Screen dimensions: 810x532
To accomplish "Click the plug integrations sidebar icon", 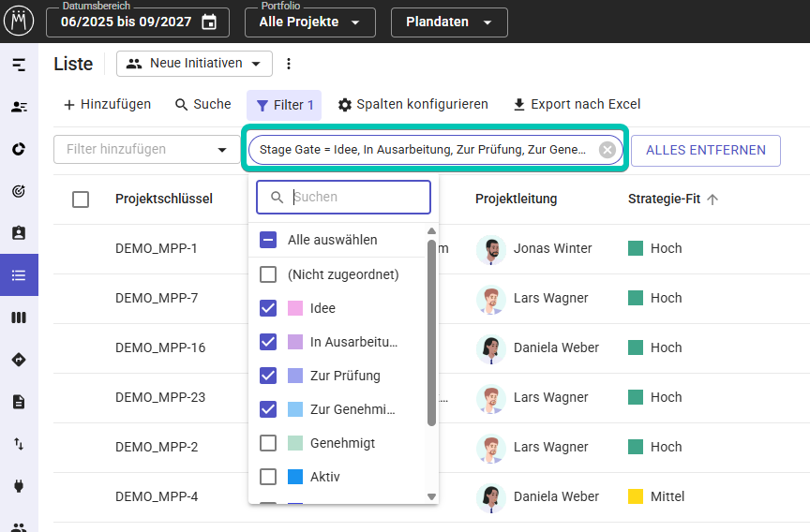I will point(19,486).
